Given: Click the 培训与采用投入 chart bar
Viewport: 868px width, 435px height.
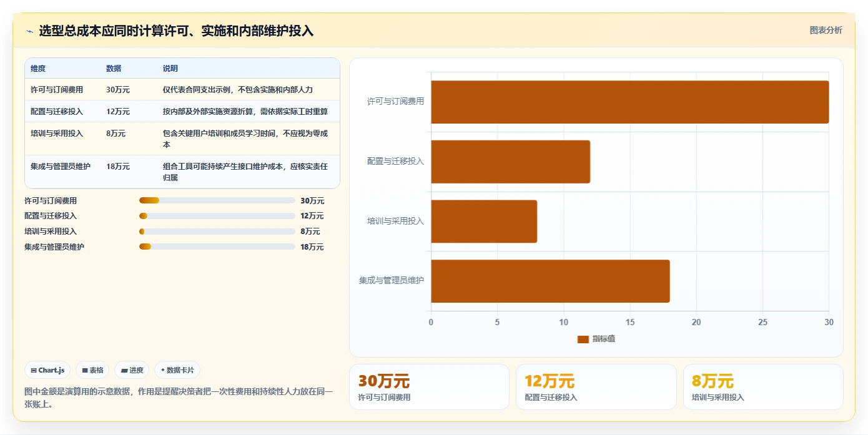Looking at the screenshot, I should pyautogui.click(x=484, y=222).
